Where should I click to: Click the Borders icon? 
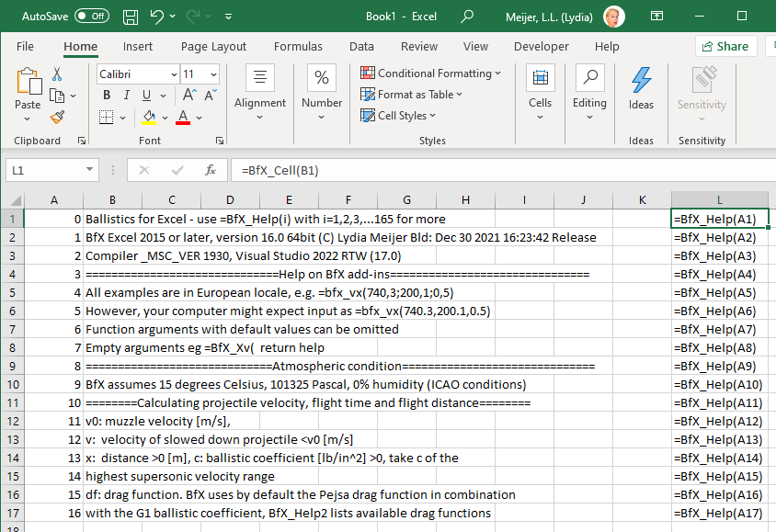click(x=106, y=118)
